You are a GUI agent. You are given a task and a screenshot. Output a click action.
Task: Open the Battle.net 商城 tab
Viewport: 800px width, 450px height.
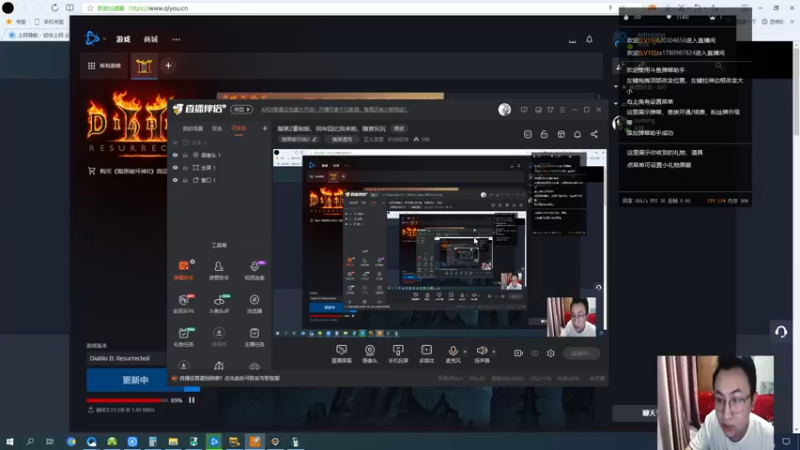151,39
